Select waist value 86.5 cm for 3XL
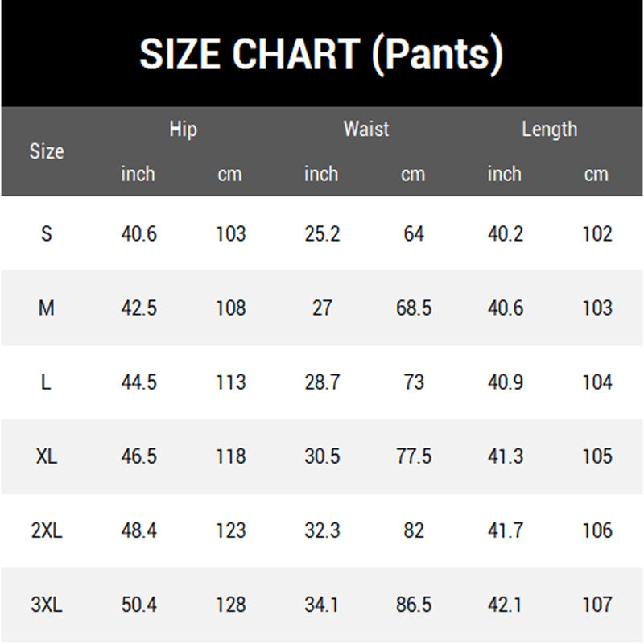This screenshot has height=644, width=644. [414, 605]
